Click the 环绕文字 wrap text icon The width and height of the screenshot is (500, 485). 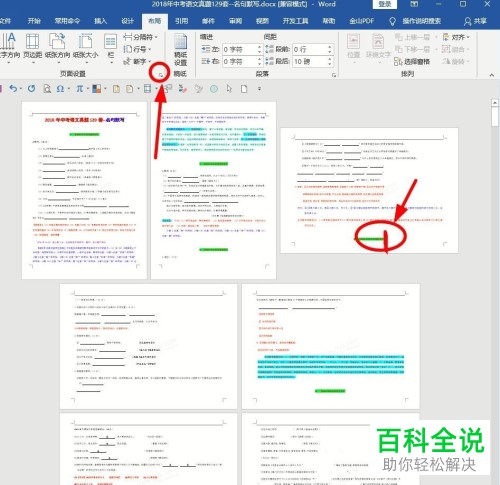click(378, 47)
